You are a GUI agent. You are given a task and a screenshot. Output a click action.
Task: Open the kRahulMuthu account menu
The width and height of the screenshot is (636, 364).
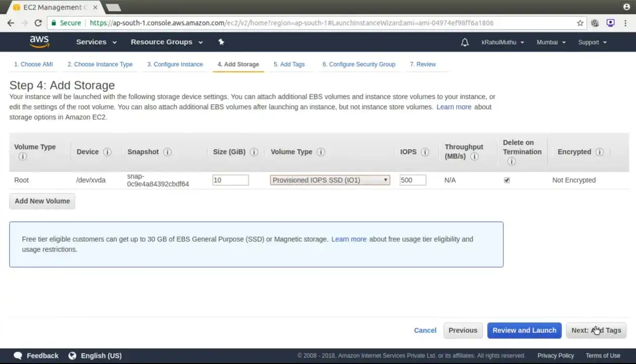click(503, 42)
